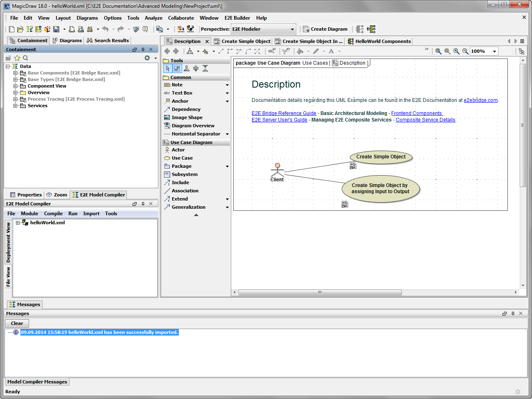Click the Save Project toolbar icon
532x399 pixels.
coord(56,29)
